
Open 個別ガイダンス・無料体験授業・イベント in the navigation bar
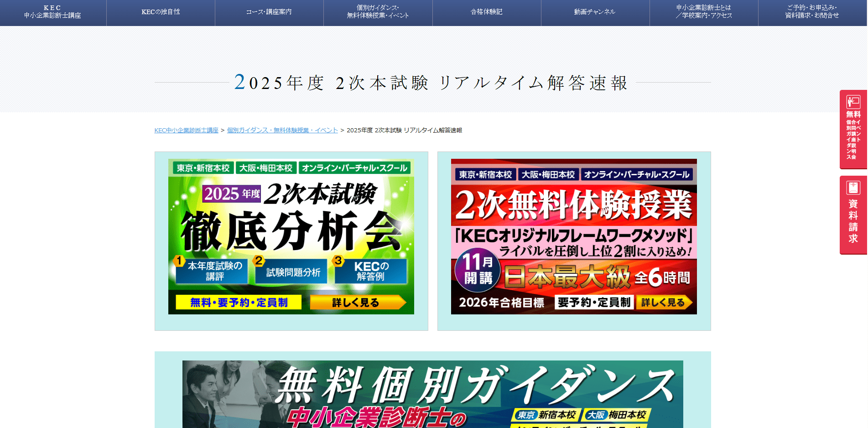(x=378, y=12)
